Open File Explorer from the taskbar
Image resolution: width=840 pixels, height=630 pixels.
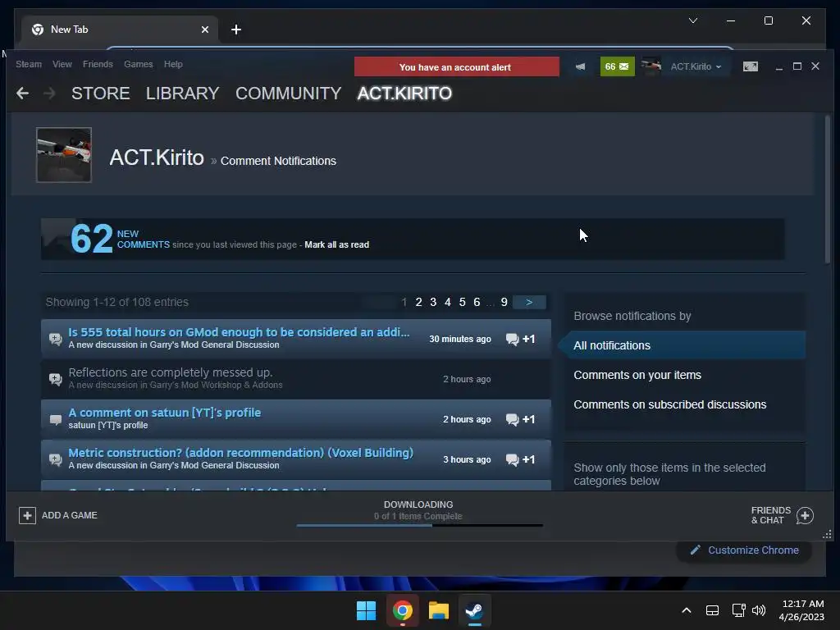coord(438,610)
